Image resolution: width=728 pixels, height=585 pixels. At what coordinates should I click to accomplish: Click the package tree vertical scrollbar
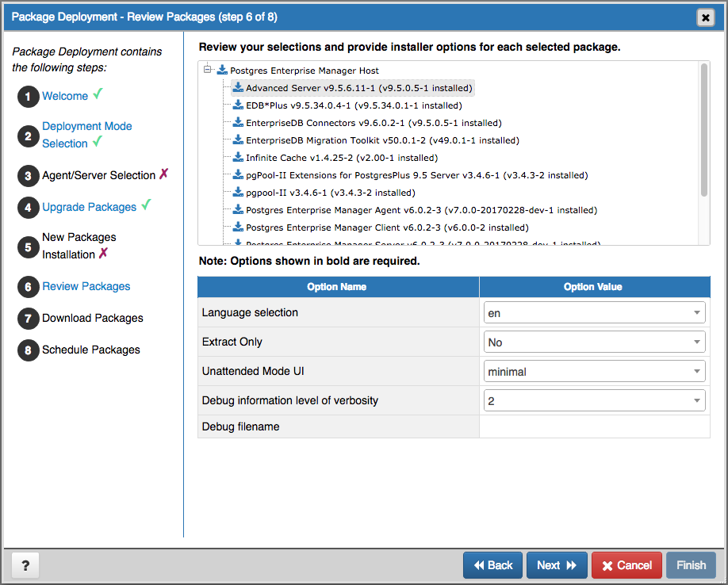point(704,130)
